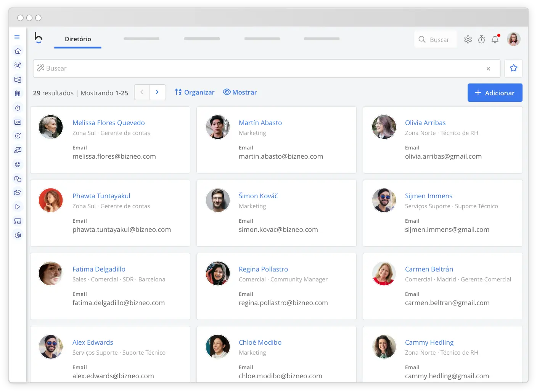Open Cammy Hedling's profile

[x=429, y=342]
